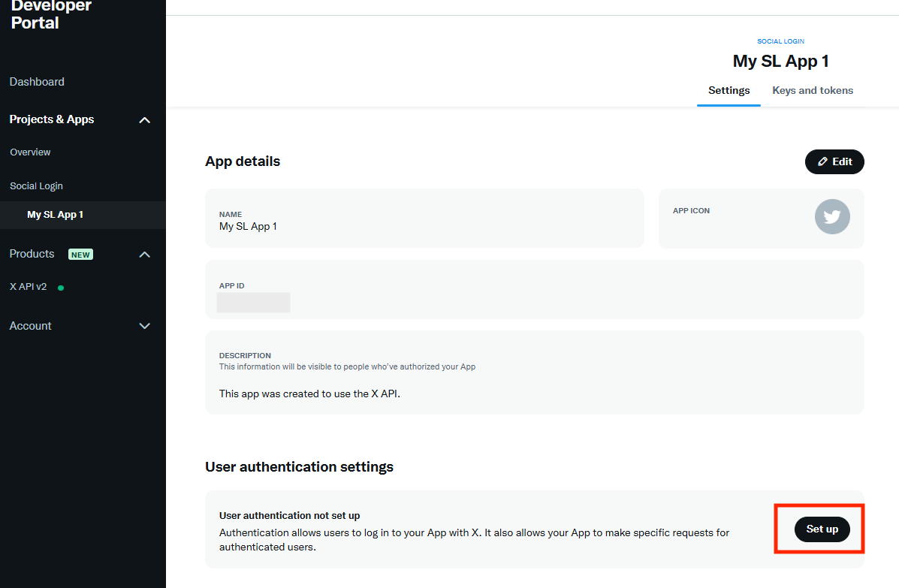
Task: Click the pencil icon on Edit button
Action: [x=822, y=161]
